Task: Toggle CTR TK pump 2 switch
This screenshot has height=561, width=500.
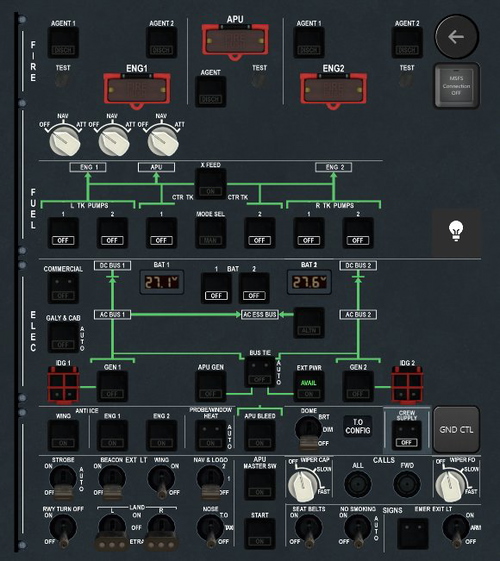Action: point(260,233)
